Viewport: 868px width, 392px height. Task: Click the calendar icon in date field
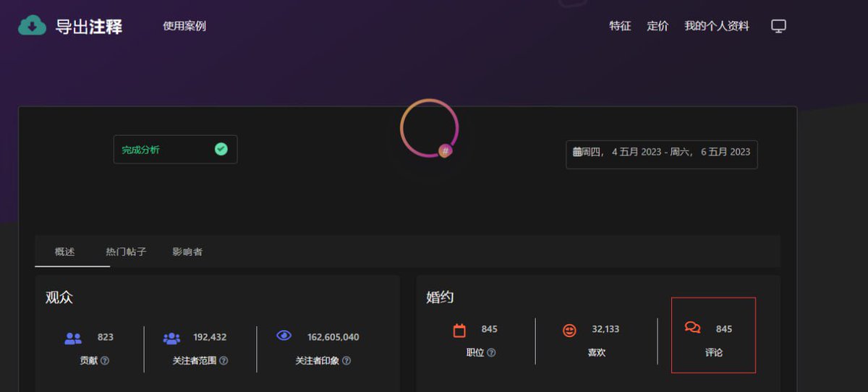click(x=577, y=152)
